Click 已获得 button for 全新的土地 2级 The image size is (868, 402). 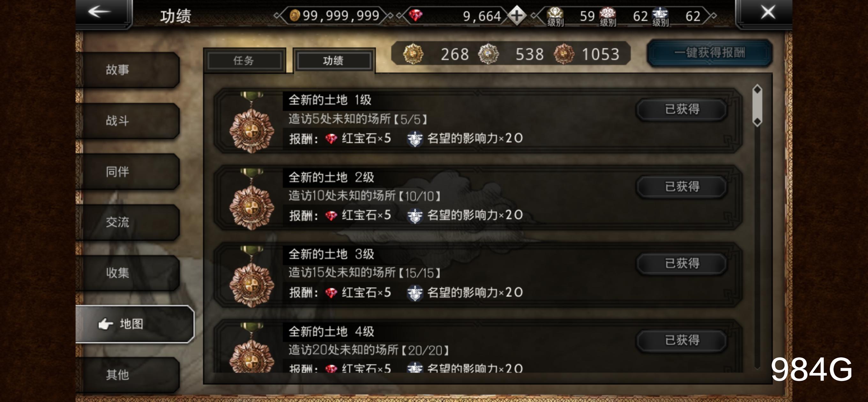pos(682,186)
